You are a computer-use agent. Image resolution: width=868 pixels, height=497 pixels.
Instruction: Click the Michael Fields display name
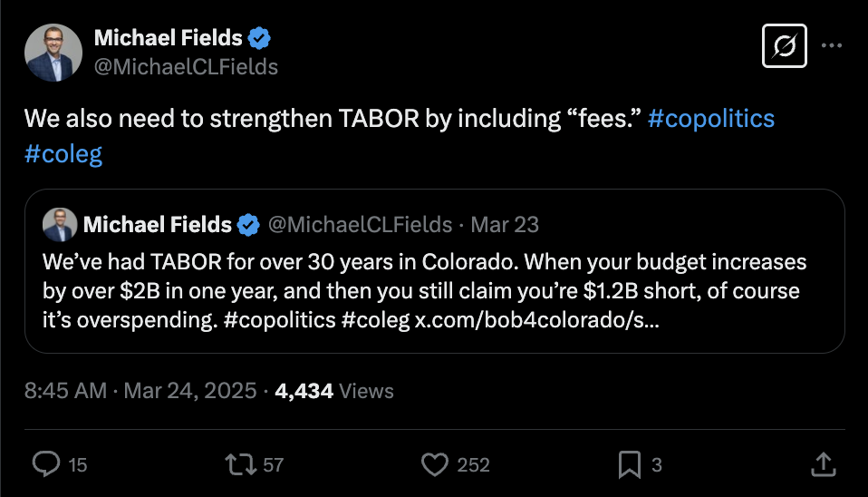169,38
